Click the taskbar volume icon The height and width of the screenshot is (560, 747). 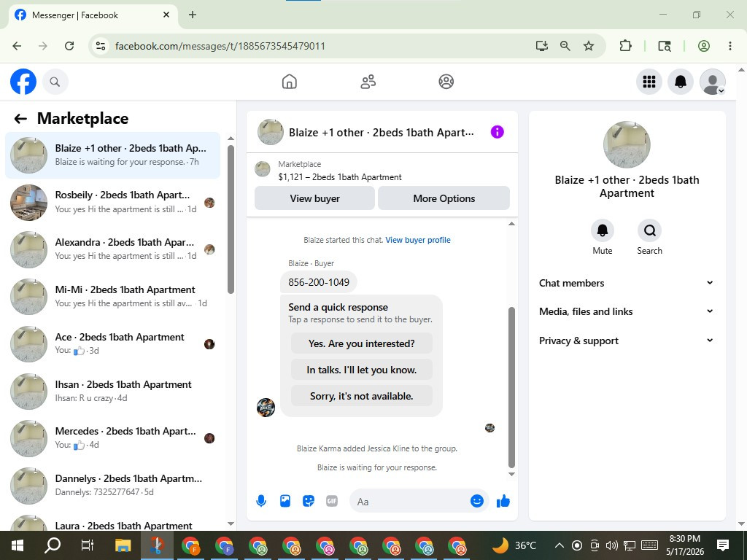612,545
